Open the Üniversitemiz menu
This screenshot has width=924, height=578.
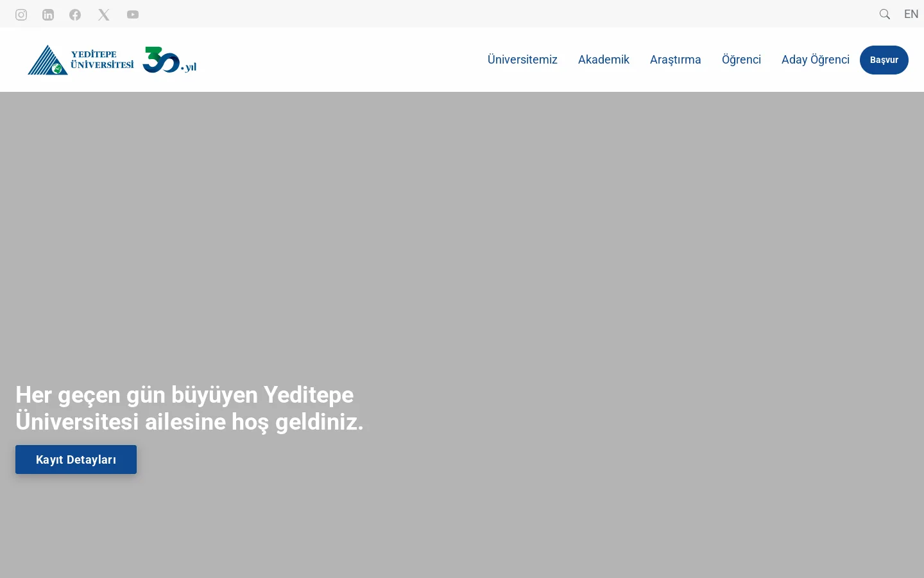coord(522,60)
